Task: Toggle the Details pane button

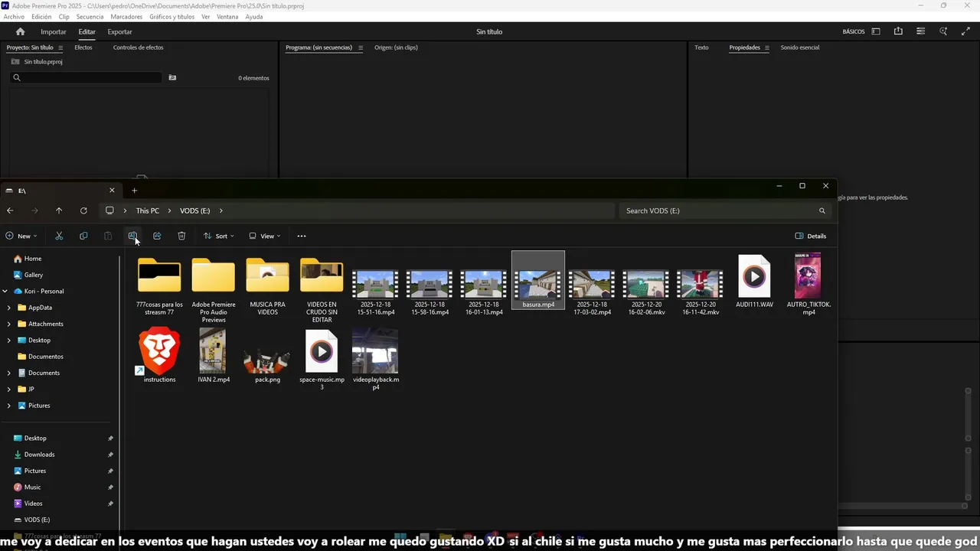Action: click(x=811, y=236)
